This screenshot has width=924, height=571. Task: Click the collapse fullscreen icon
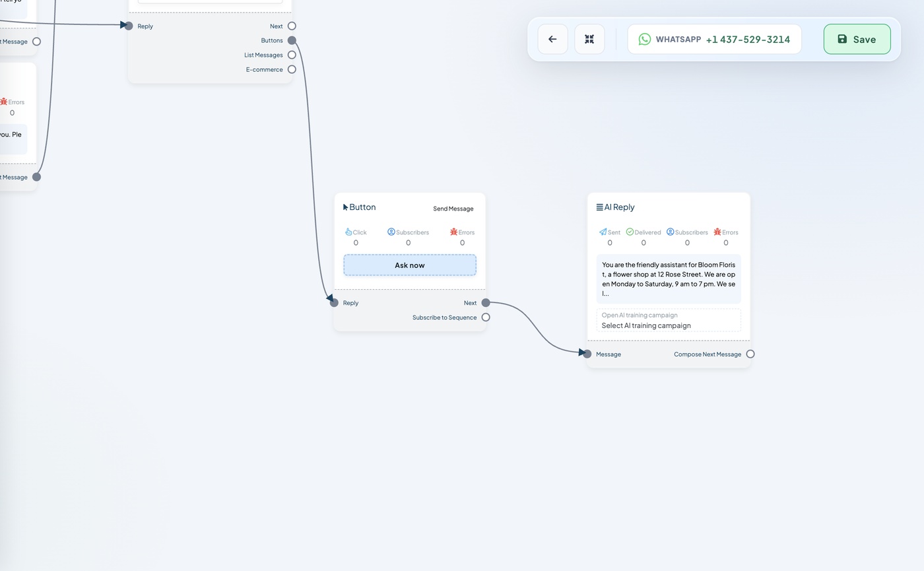589,39
